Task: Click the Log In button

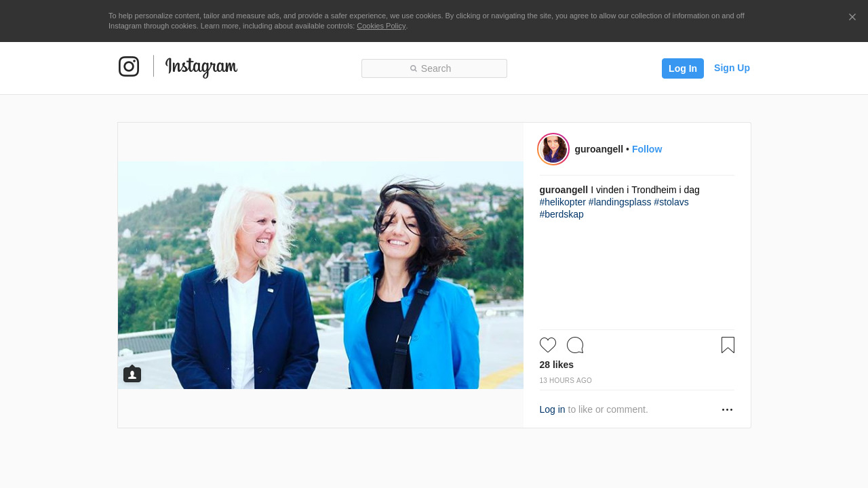Action: tap(683, 68)
